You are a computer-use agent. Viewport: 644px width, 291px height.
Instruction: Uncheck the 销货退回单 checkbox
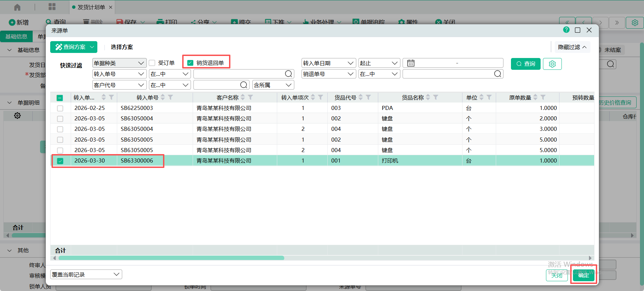coord(190,63)
